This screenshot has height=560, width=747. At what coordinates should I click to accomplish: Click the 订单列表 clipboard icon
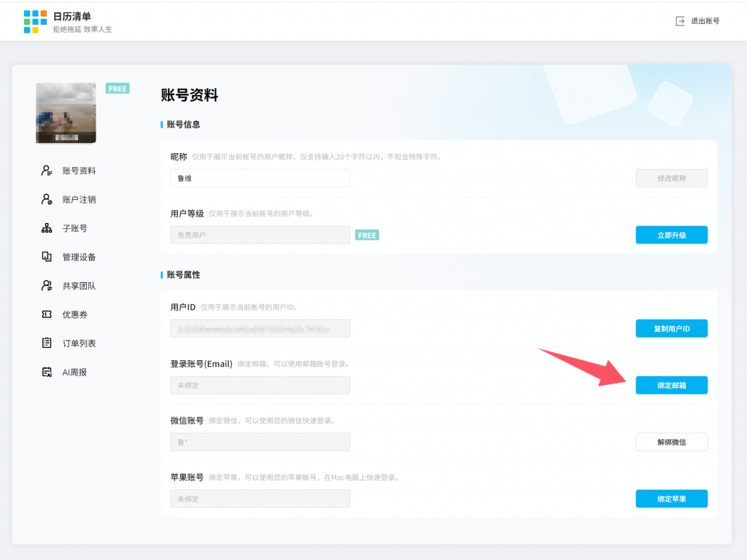(47, 343)
